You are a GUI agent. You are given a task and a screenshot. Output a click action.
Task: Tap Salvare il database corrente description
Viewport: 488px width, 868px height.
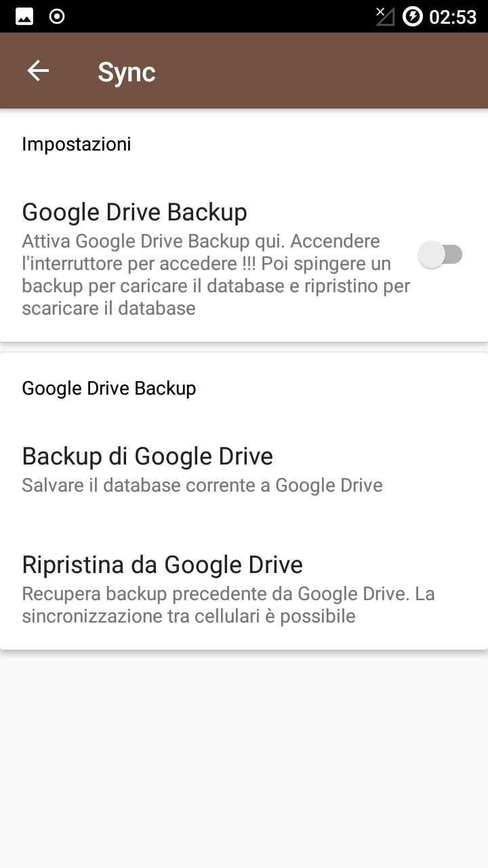(202, 486)
